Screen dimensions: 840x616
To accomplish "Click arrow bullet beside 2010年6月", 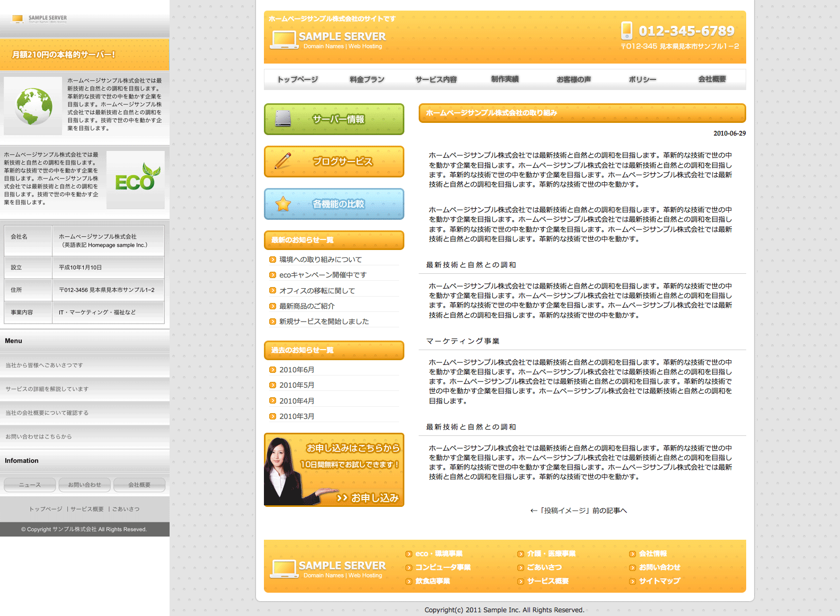I will [x=272, y=370].
